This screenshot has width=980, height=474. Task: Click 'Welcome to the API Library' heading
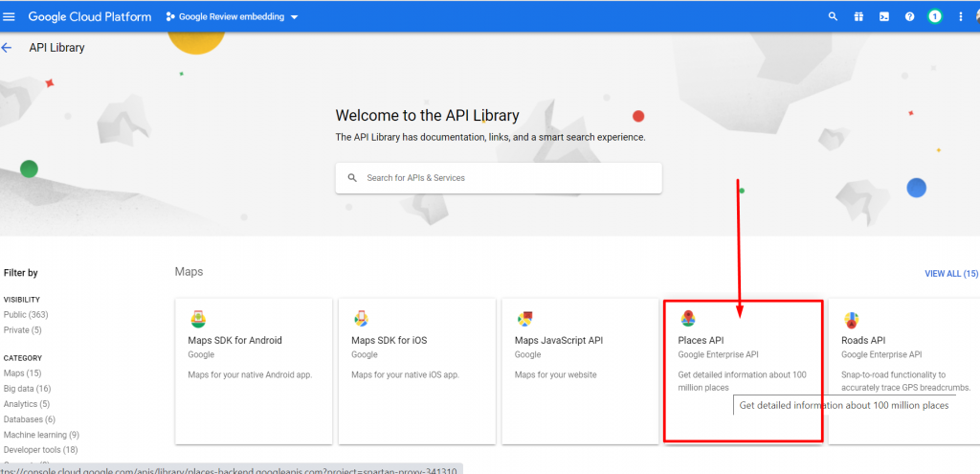pos(428,115)
